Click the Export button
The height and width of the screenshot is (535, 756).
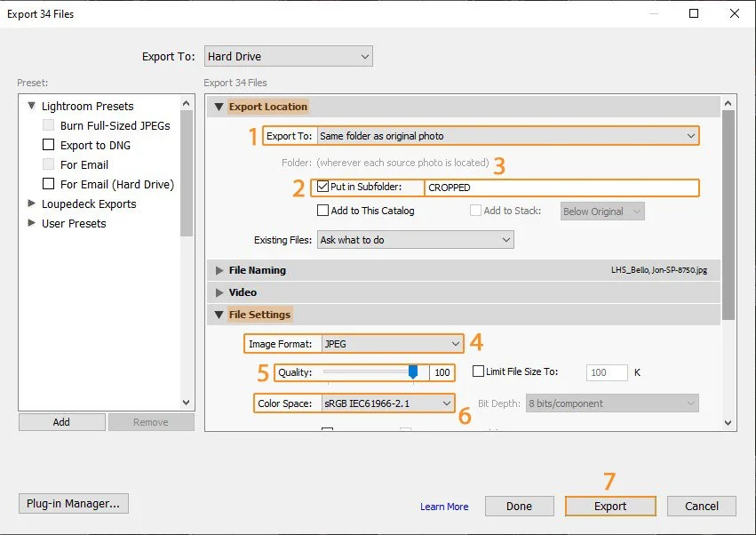click(x=610, y=506)
